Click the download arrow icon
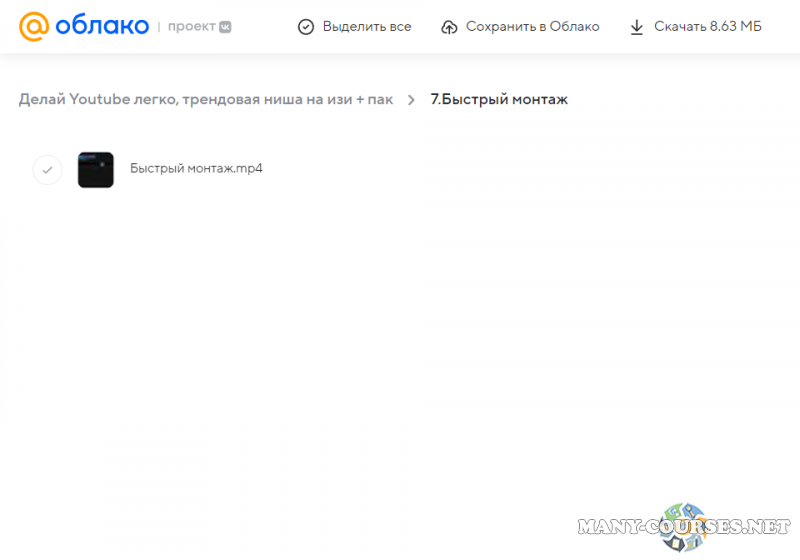 coord(637,27)
